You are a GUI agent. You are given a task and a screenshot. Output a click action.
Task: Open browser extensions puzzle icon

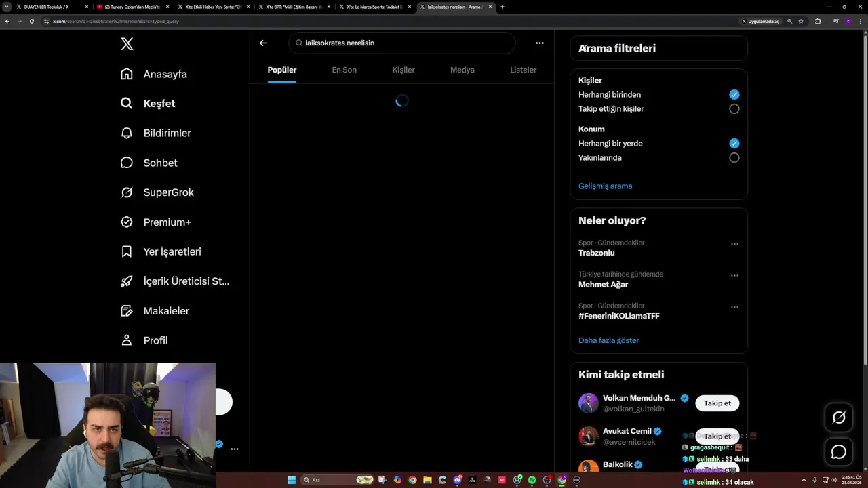click(x=818, y=21)
